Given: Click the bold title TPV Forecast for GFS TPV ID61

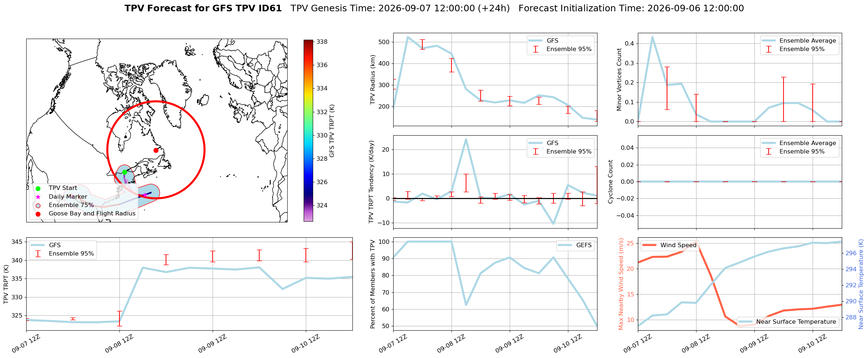Looking at the screenshot, I should (x=203, y=8).
